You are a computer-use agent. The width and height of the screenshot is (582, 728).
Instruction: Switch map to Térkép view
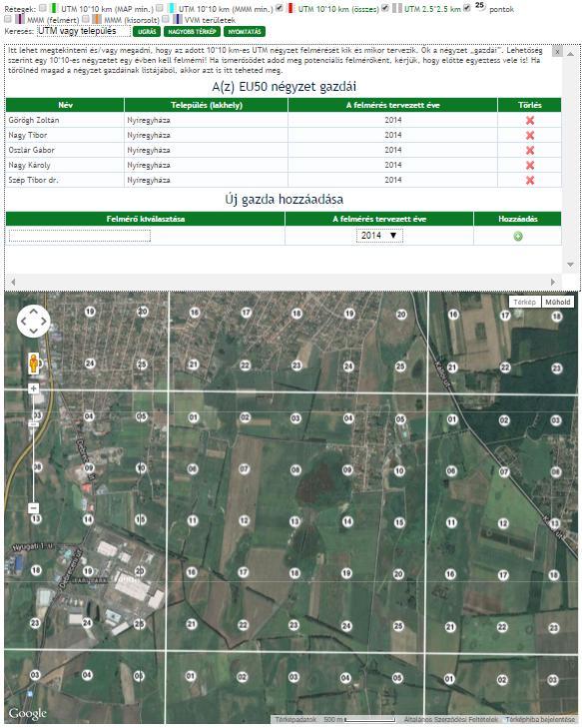[524, 303]
